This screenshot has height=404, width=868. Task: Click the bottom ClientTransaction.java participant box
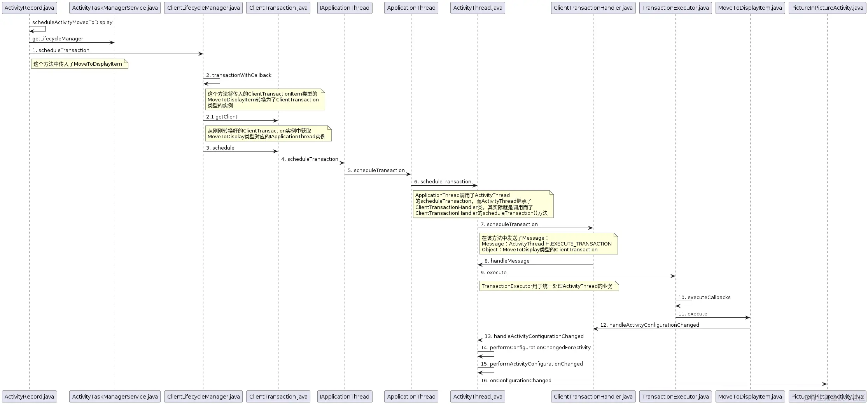[x=278, y=397]
